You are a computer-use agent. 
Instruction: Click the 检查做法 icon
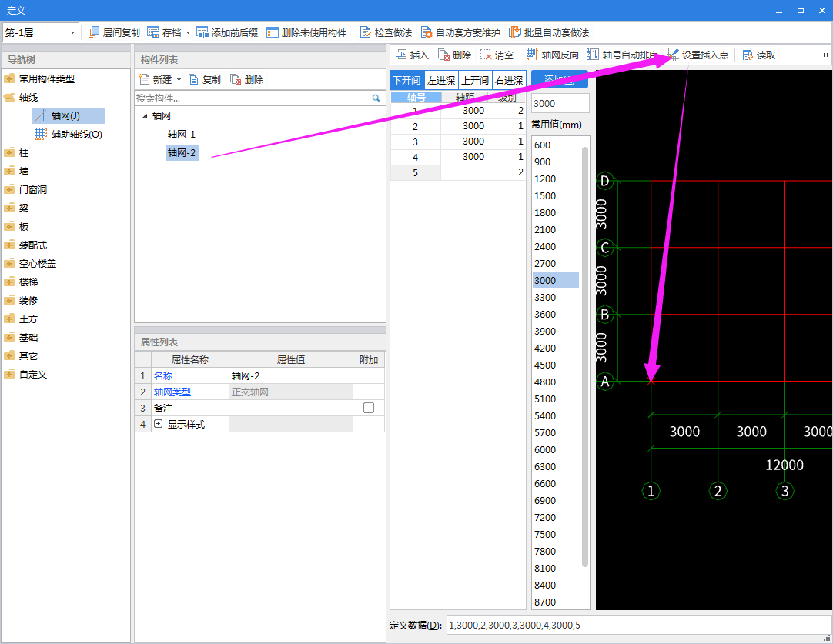click(366, 32)
